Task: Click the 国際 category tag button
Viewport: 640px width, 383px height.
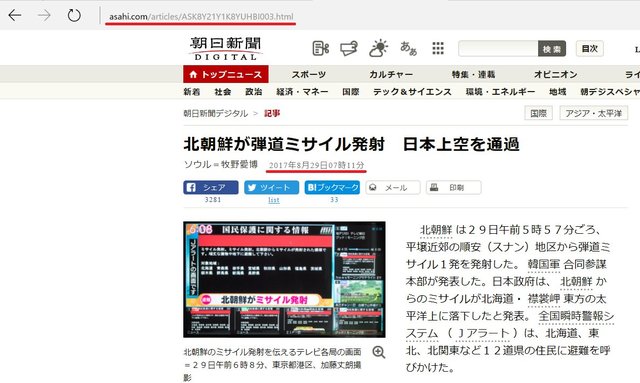Action: [x=538, y=113]
